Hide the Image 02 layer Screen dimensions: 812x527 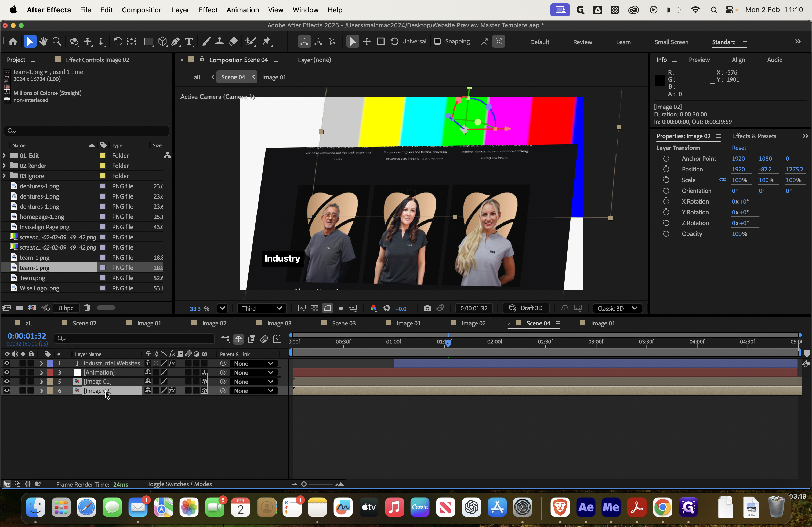click(x=6, y=391)
